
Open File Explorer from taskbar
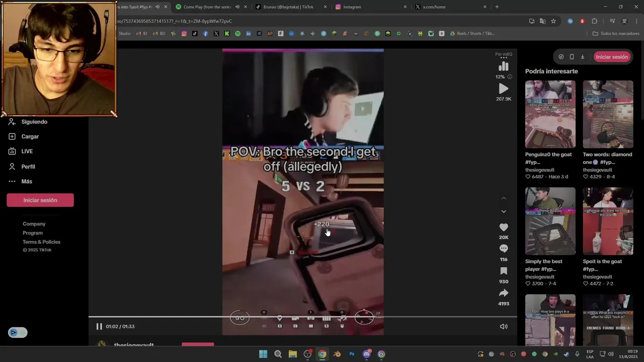click(292, 354)
